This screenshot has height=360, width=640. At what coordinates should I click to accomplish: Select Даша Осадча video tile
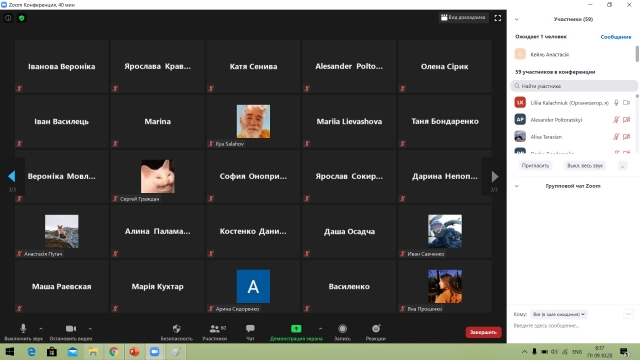coord(349,231)
